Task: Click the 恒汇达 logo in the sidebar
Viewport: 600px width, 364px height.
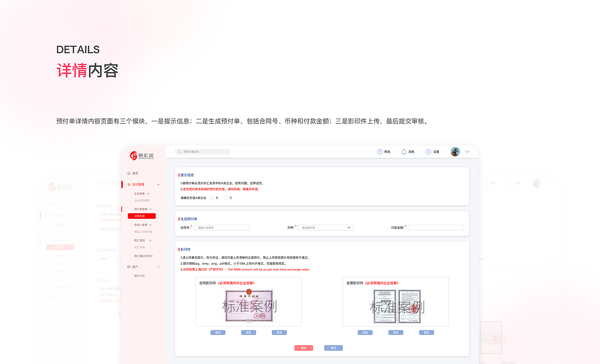Action: point(141,154)
